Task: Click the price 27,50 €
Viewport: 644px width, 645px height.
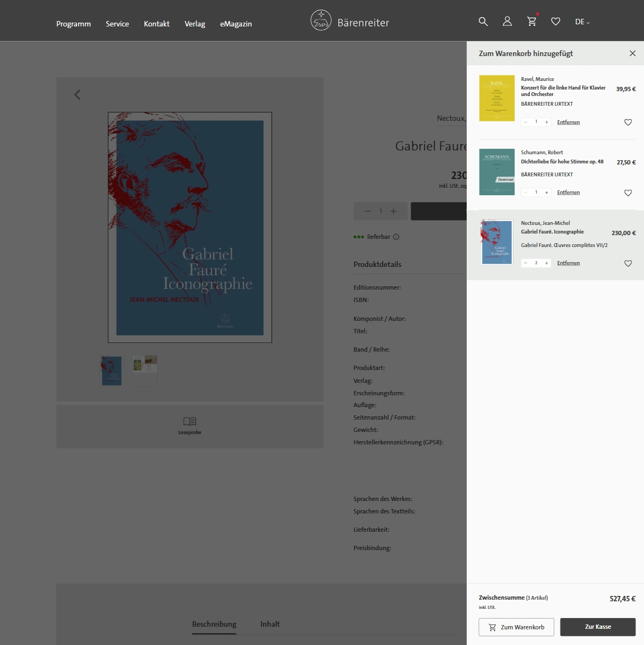Action: 626,162
